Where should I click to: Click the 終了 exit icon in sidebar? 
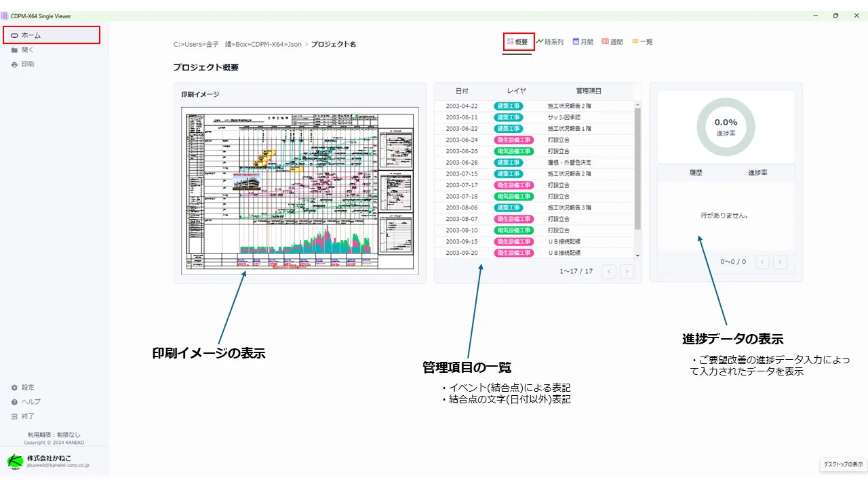[x=14, y=416]
